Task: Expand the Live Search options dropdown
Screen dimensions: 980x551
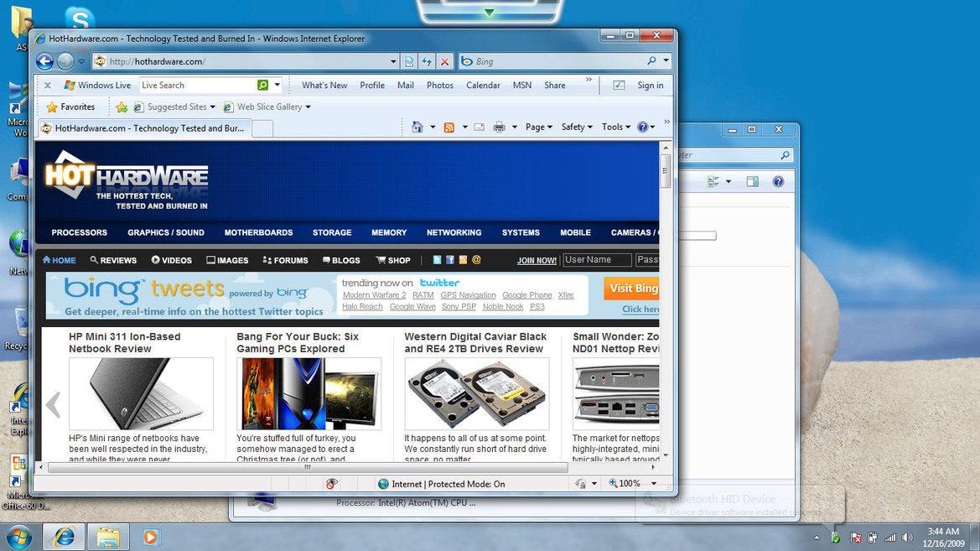Action: [277, 85]
